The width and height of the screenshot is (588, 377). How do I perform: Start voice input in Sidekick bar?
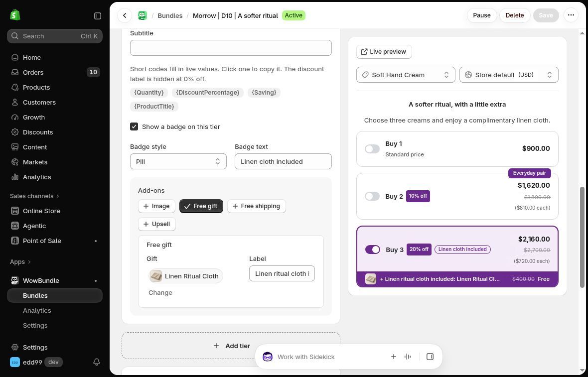tap(408, 357)
